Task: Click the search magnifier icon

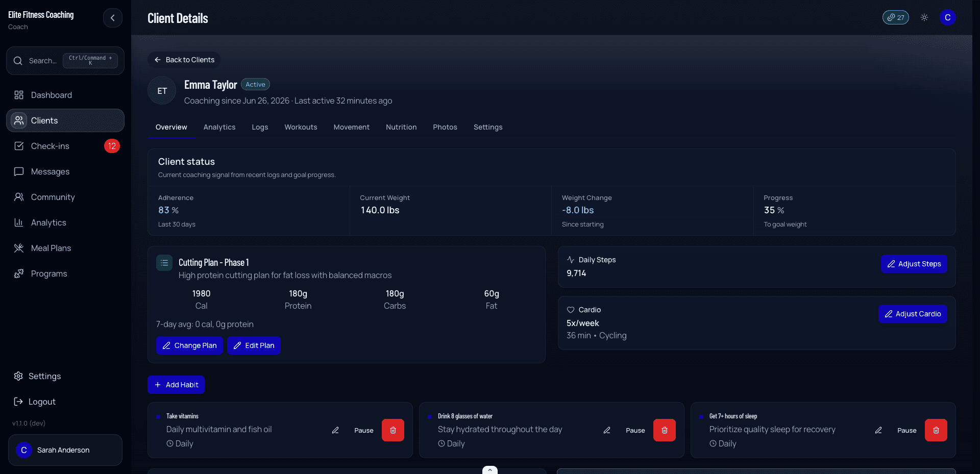Action: (18, 61)
